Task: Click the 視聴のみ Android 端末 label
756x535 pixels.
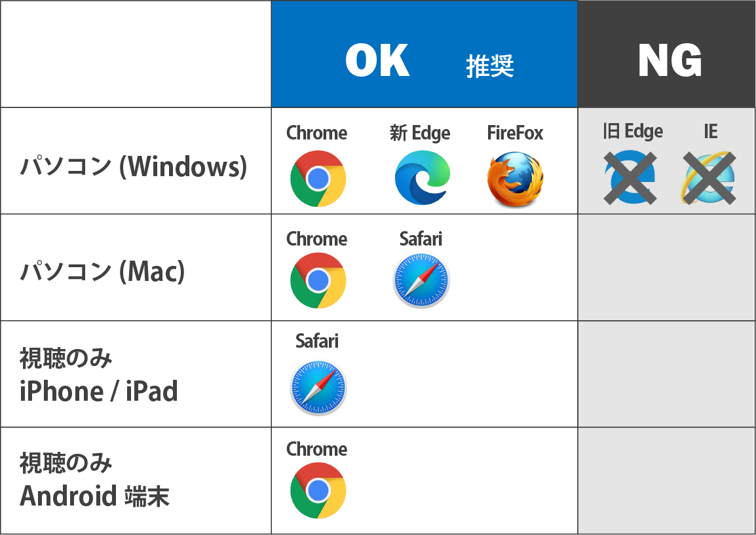Action: (94, 480)
